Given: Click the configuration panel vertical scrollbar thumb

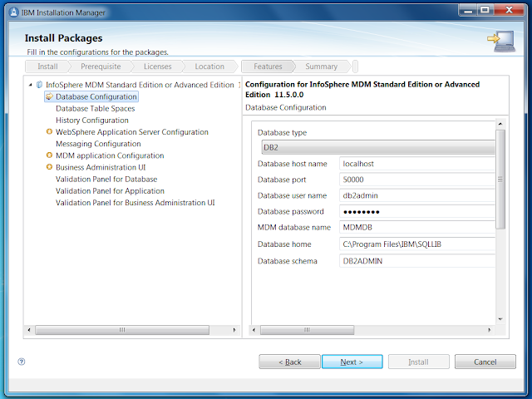Looking at the screenshot, I should (500, 180).
